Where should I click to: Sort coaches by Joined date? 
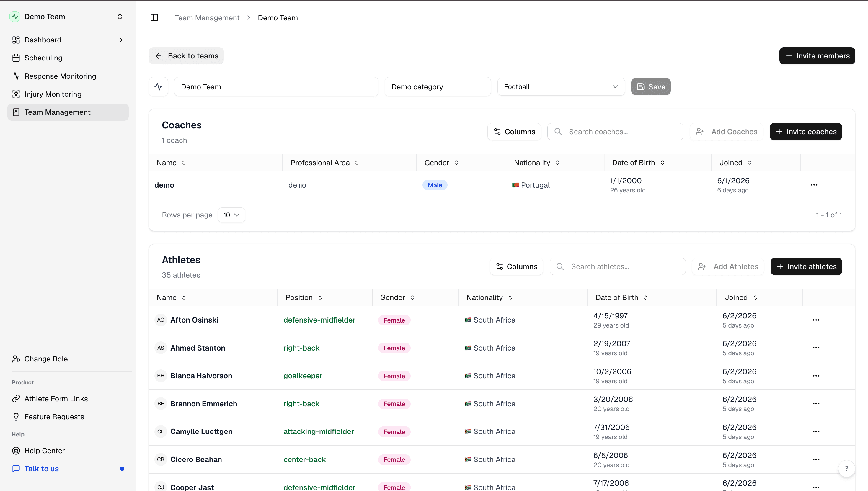pos(736,163)
